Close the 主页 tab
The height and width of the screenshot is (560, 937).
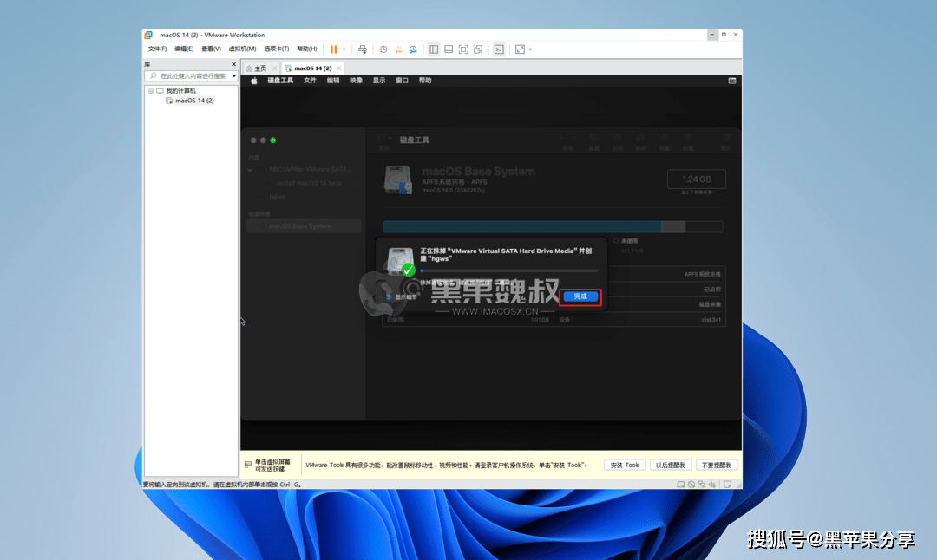coord(274,68)
